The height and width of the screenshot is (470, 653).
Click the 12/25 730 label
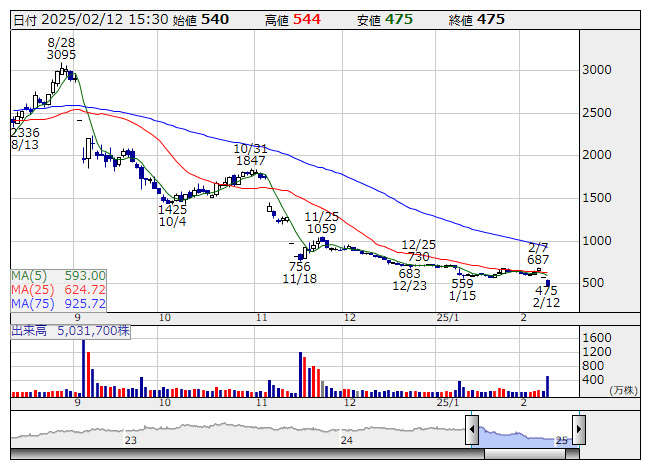(419, 250)
